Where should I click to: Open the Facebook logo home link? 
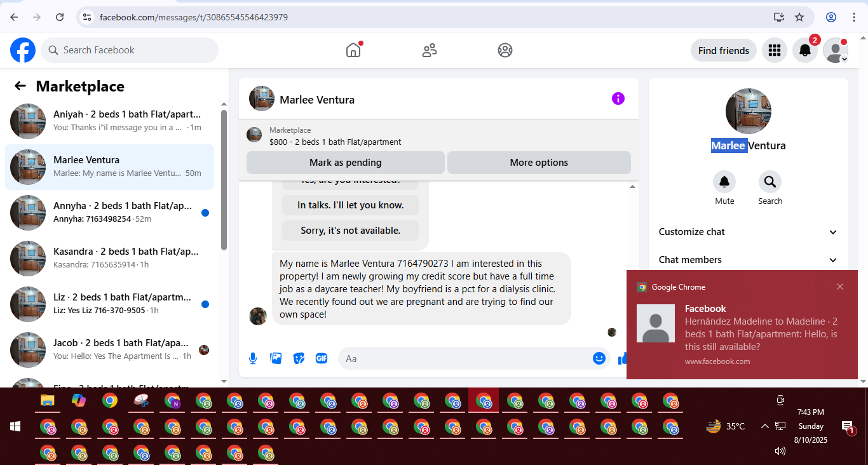tap(23, 50)
